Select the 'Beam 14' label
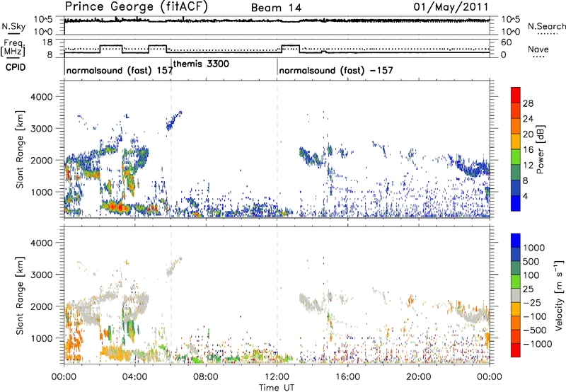The height and width of the screenshot is (392, 566). point(276,8)
